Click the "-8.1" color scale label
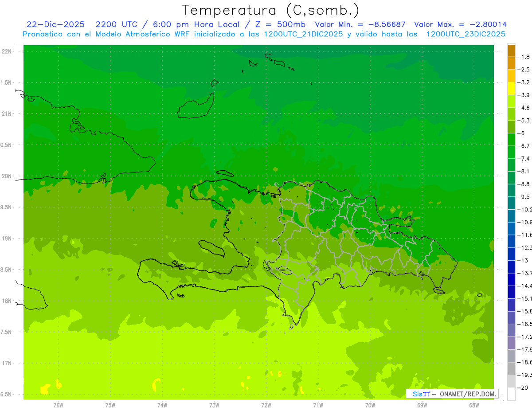Viewport: 532px width, 411px height. (x=524, y=171)
